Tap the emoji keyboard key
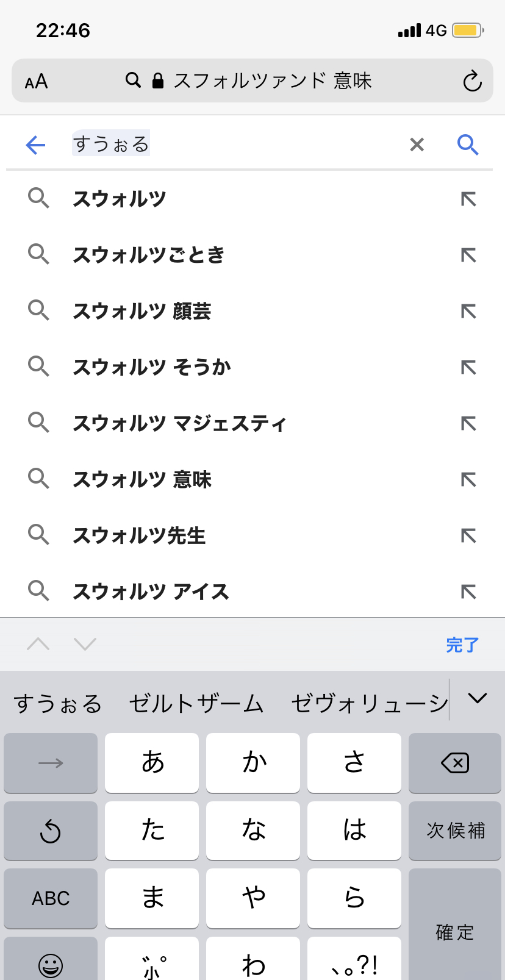Screen dimensions: 505x980 point(51,964)
